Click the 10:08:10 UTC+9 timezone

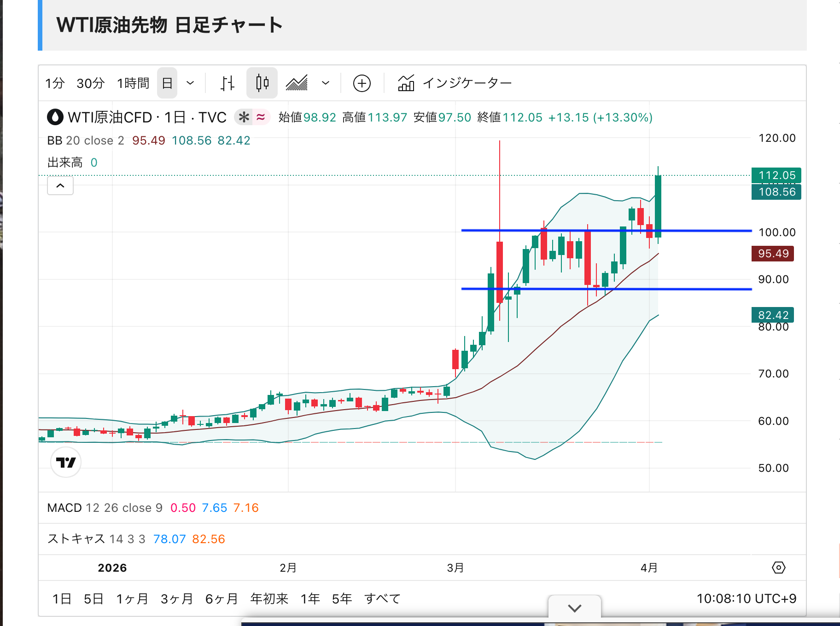point(746,599)
